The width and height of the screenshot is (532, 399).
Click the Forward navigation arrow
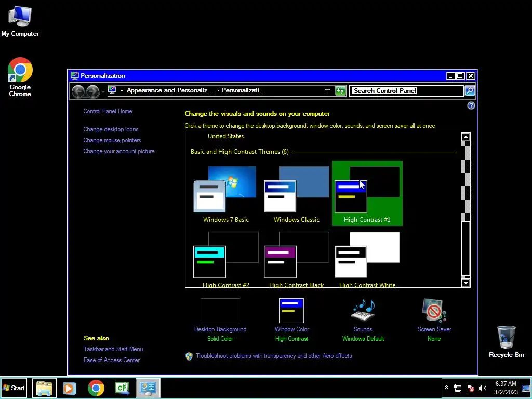point(92,91)
